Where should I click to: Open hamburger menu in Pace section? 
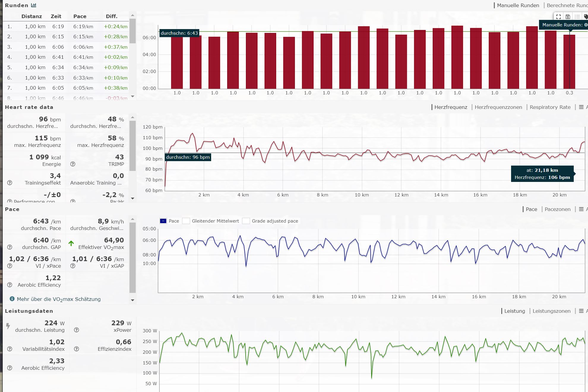(581, 209)
